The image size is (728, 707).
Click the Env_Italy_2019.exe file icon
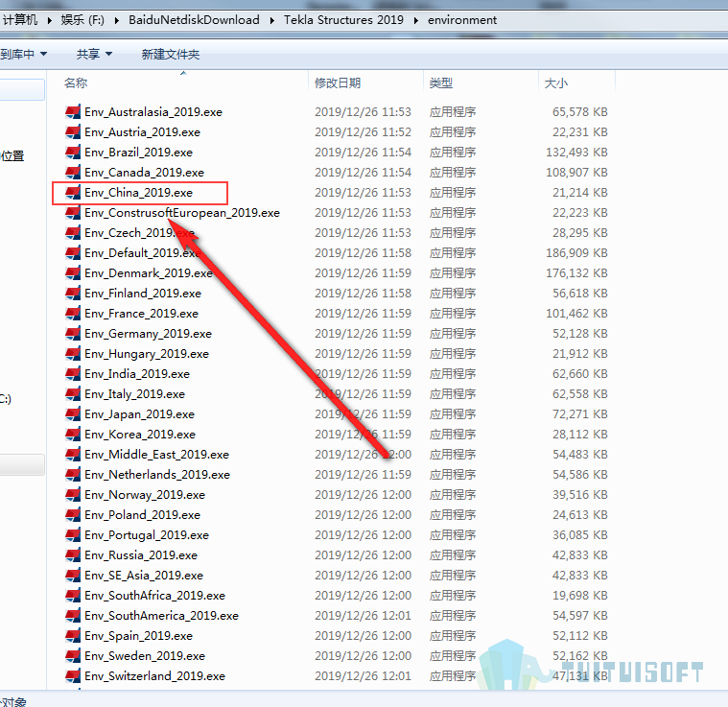click(x=73, y=394)
